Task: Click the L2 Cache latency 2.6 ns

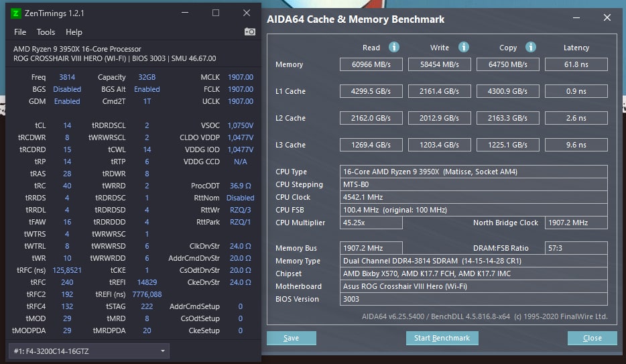Action: pos(576,118)
